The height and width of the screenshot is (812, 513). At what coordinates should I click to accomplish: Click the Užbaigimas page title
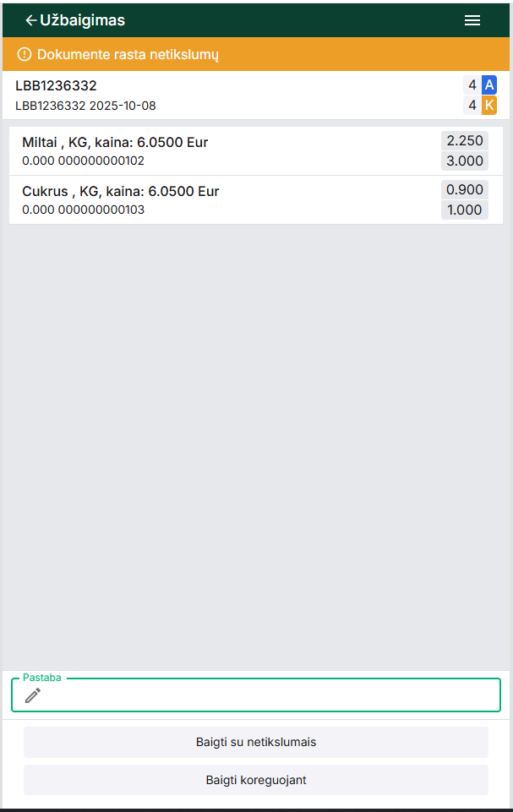click(83, 20)
